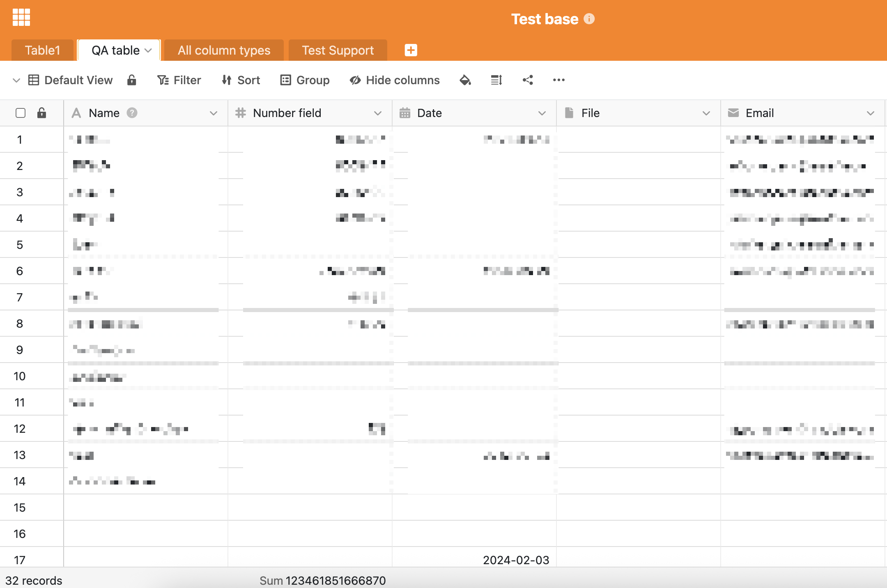Click the share view icon
Screen dimensions: 887x588
(528, 80)
